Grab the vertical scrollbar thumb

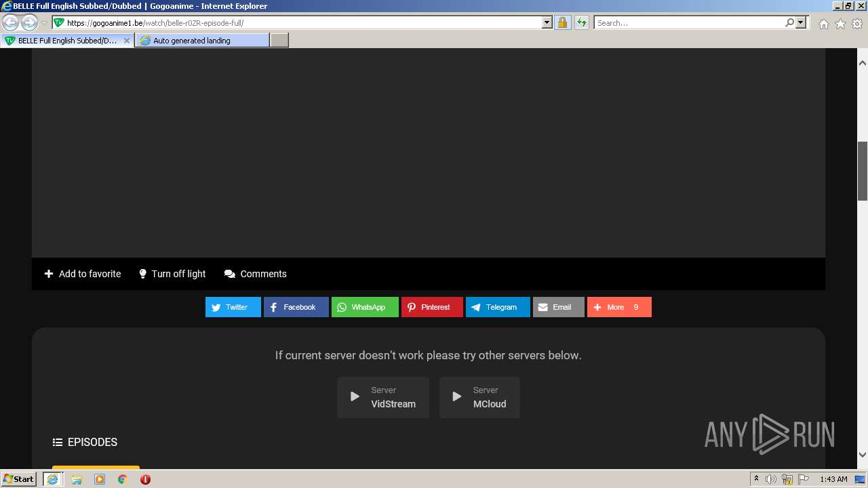tap(863, 171)
